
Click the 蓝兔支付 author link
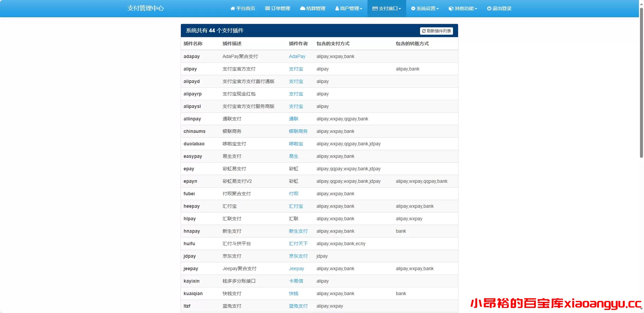[298, 306]
